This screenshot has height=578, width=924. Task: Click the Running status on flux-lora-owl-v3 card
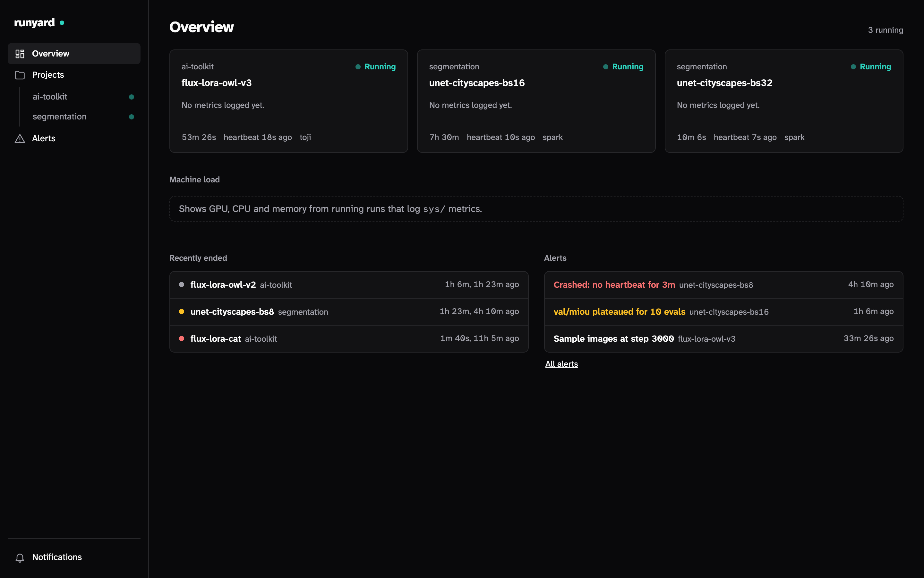pyautogui.click(x=376, y=66)
